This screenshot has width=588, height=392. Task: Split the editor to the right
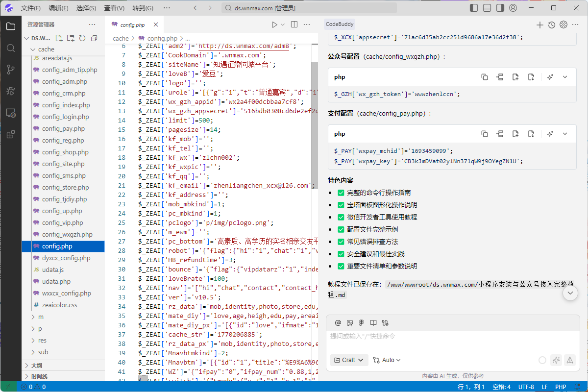[x=294, y=24]
